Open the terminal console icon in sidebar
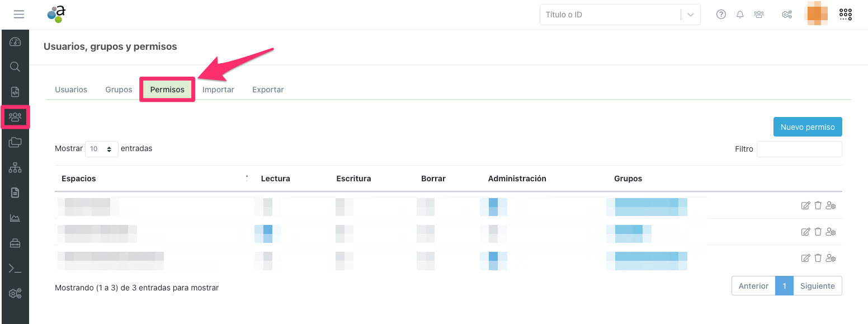868x324 pixels. [x=15, y=269]
